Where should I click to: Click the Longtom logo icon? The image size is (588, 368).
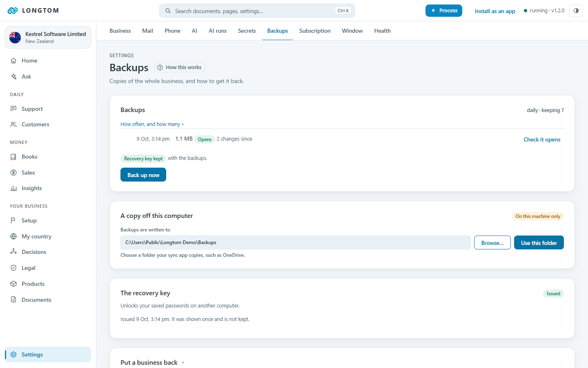(x=13, y=11)
